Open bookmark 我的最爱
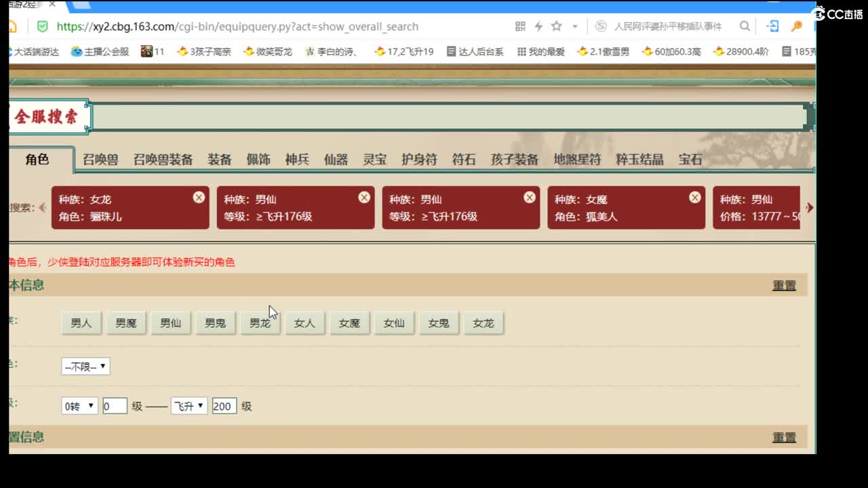 click(540, 52)
